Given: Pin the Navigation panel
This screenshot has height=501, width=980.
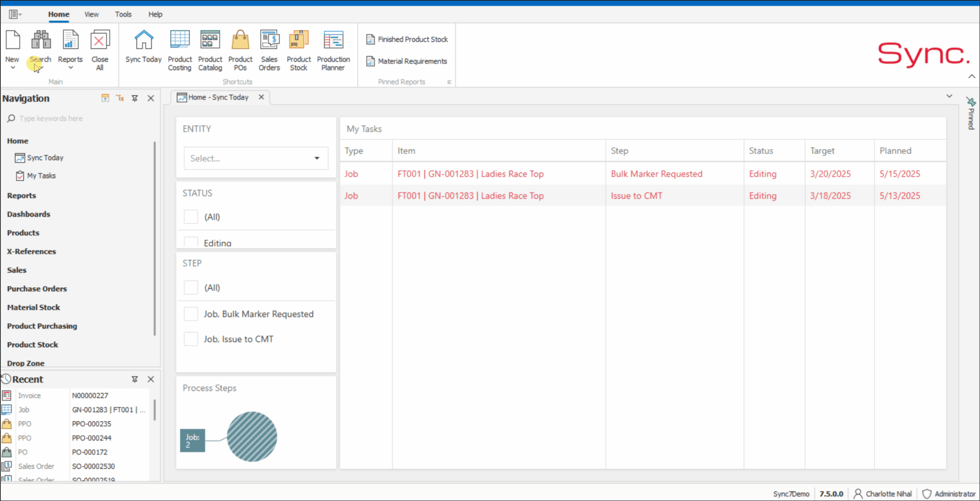Looking at the screenshot, I should click(x=135, y=98).
